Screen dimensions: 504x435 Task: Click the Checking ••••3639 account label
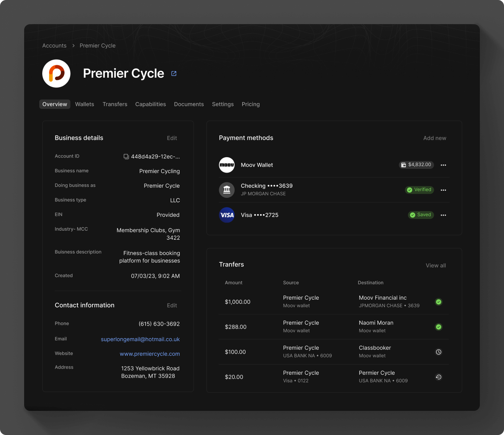[267, 186]
